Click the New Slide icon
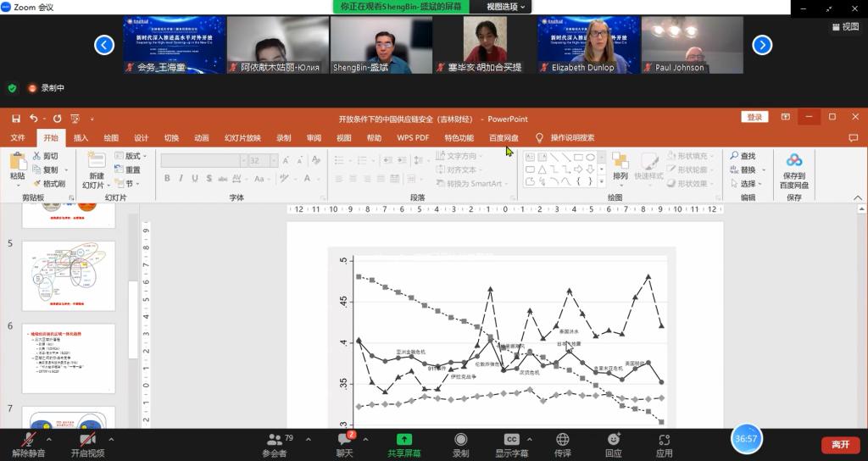The image size is (868, 461). (x=96, y=161)
